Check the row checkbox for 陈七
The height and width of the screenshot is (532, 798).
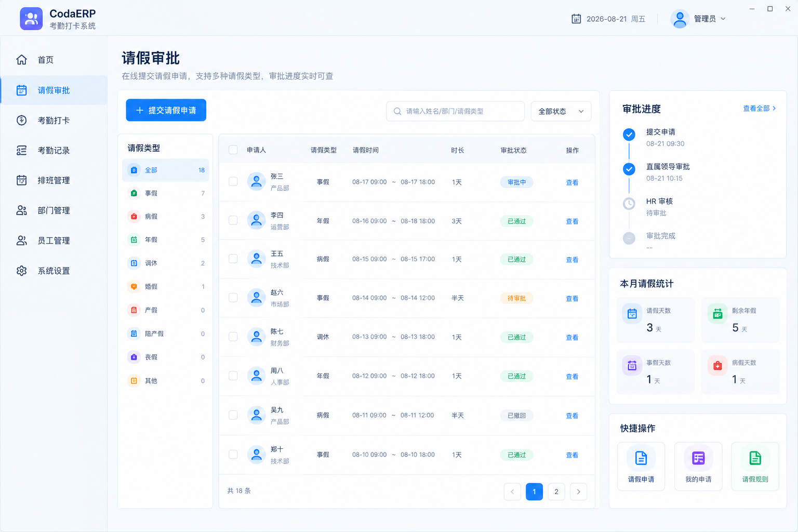(233, 337)
